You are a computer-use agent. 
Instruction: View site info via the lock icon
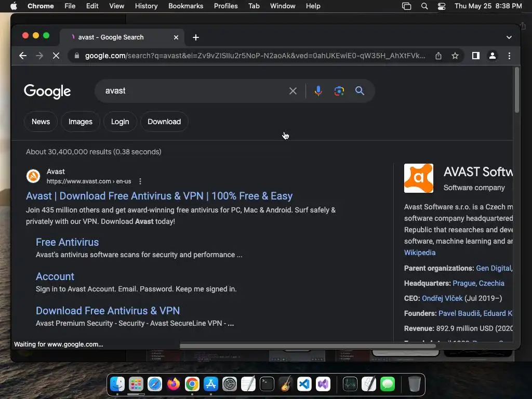pyautogui.click(x=77, y=56)
